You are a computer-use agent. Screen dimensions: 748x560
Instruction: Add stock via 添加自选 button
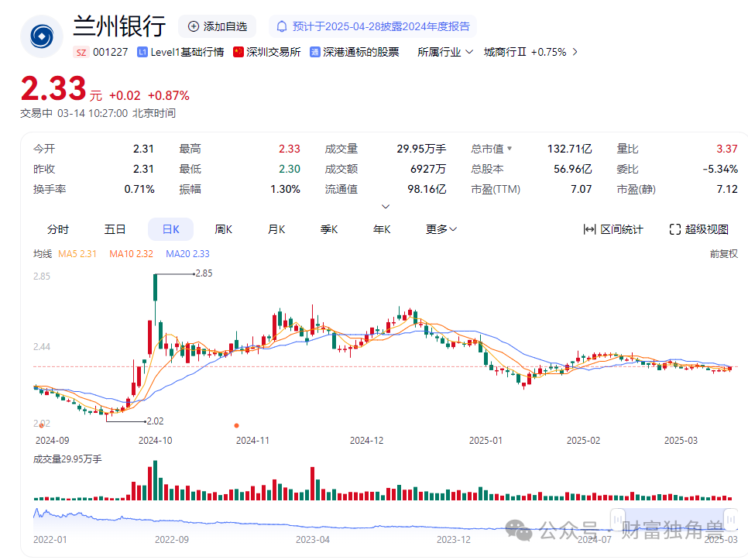pyautogui.click(x=217, y=26)
